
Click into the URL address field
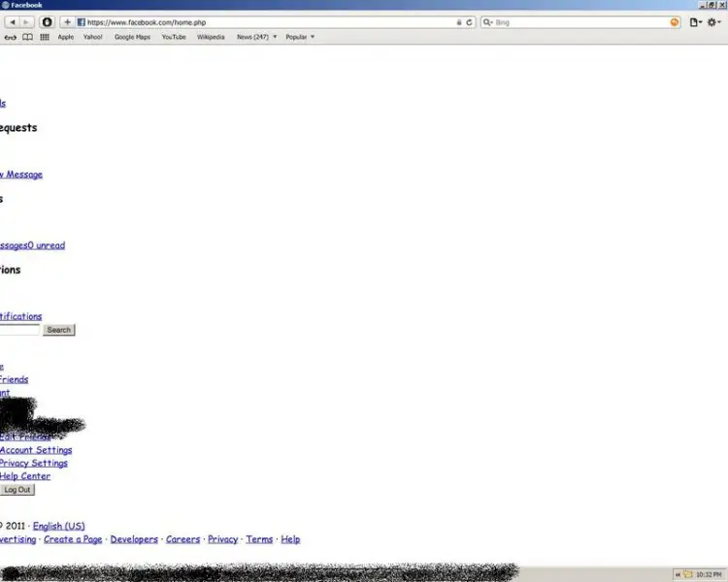pyautogui.click(x=269, y=22)
